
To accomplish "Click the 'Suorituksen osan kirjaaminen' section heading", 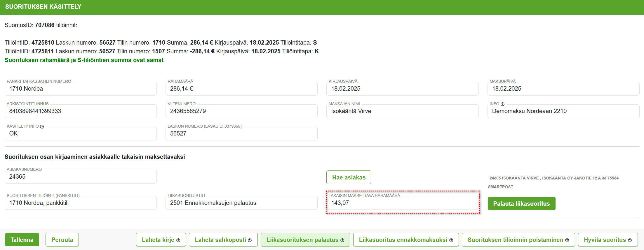I will (x=95, y=157).
